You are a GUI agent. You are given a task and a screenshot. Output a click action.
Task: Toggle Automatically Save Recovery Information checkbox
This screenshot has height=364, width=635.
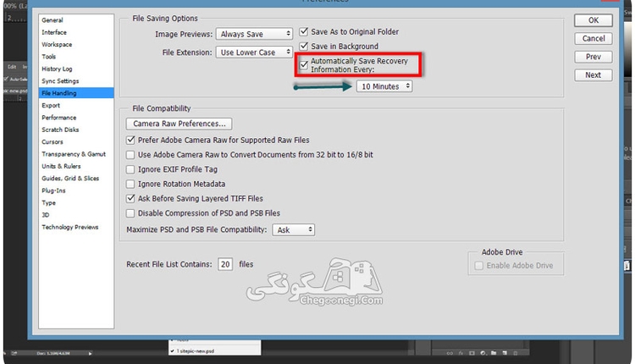click(304, 65)
